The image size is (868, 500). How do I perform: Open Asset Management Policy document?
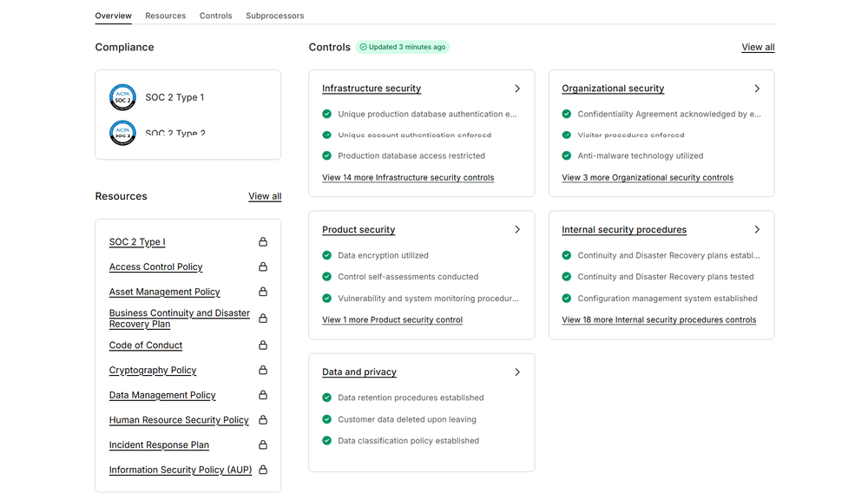164,292
